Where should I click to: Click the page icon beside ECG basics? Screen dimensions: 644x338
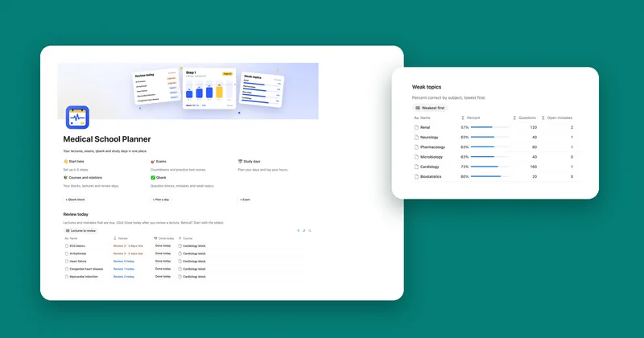67,246
